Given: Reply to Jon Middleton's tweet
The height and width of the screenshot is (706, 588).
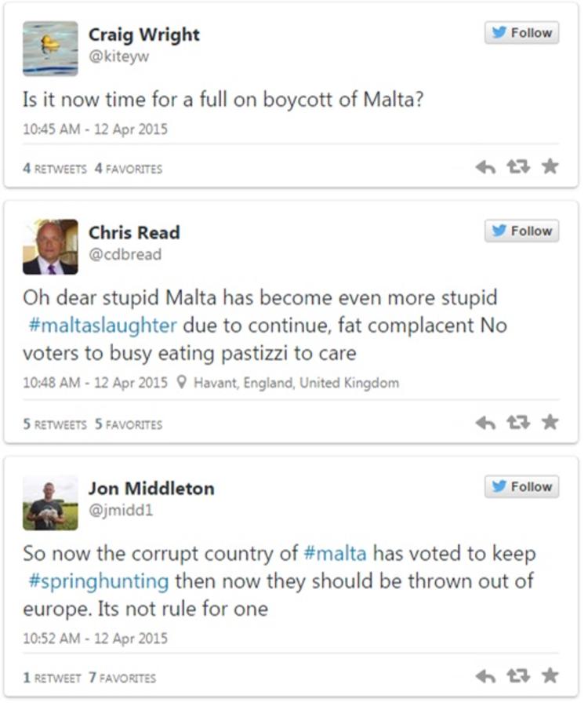Looking at the screenshot, I should click(x=485, y=676).
